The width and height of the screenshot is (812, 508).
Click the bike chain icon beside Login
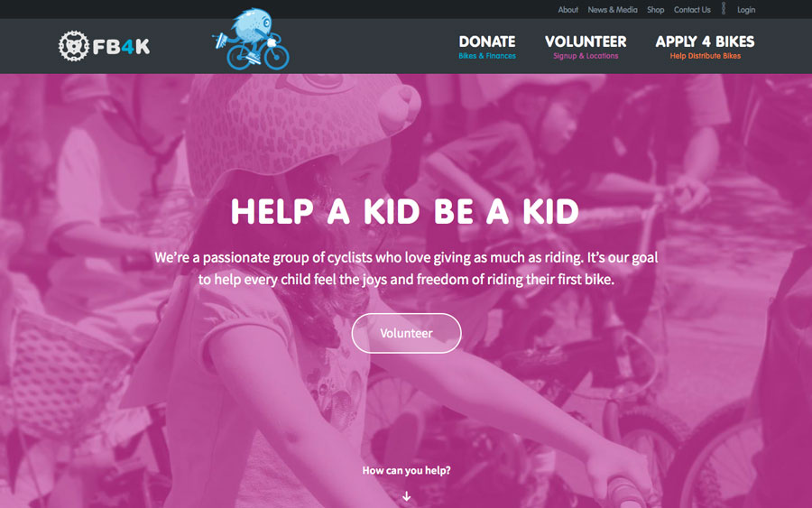[x=724, y=9]
